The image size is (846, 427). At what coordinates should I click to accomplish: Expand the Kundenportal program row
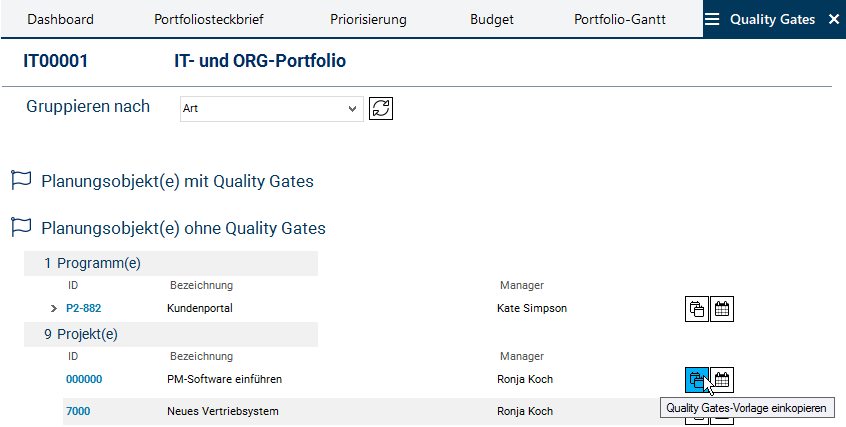[x=53, y=308]
